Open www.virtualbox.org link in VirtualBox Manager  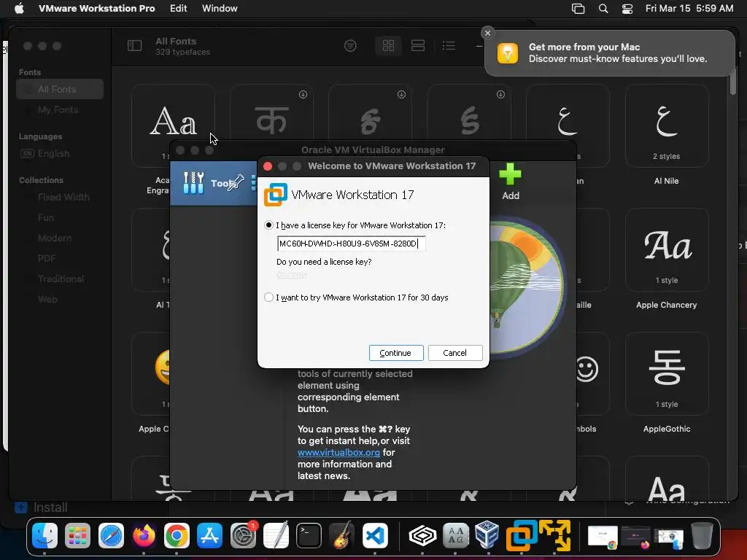click(x=338, y=452)
